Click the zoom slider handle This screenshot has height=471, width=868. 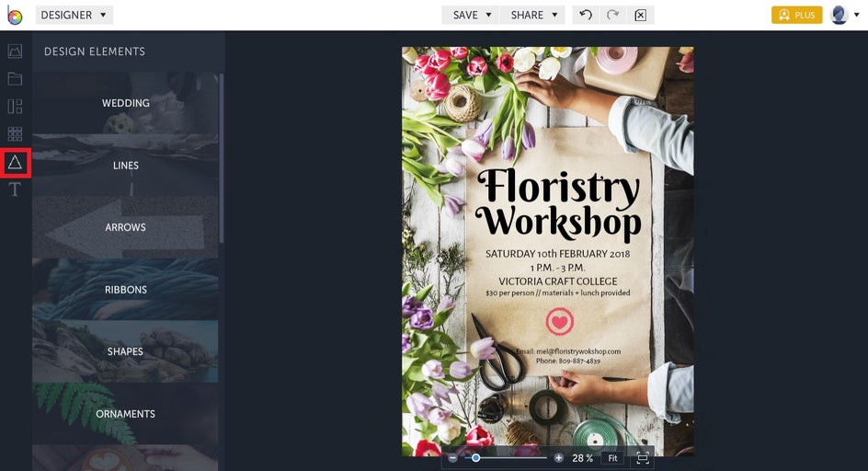pos(475,458)
